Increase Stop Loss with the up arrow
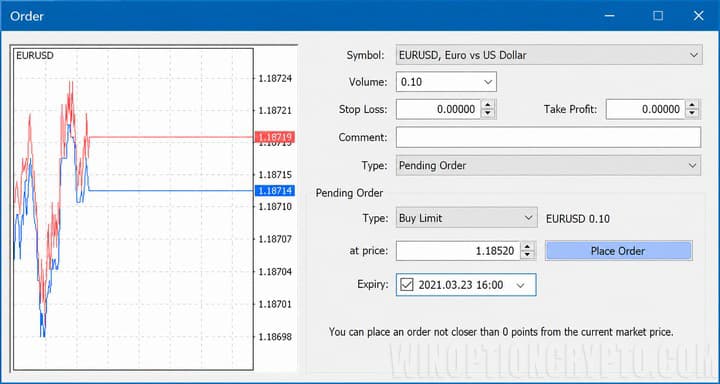This screenshot has width=720, height=384. point(488,105)
